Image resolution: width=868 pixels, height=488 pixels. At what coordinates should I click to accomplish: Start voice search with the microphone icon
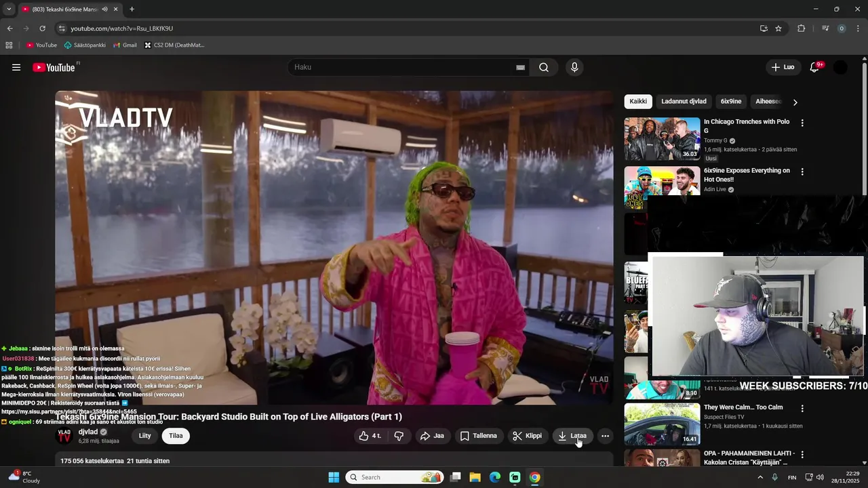(574, 67)
